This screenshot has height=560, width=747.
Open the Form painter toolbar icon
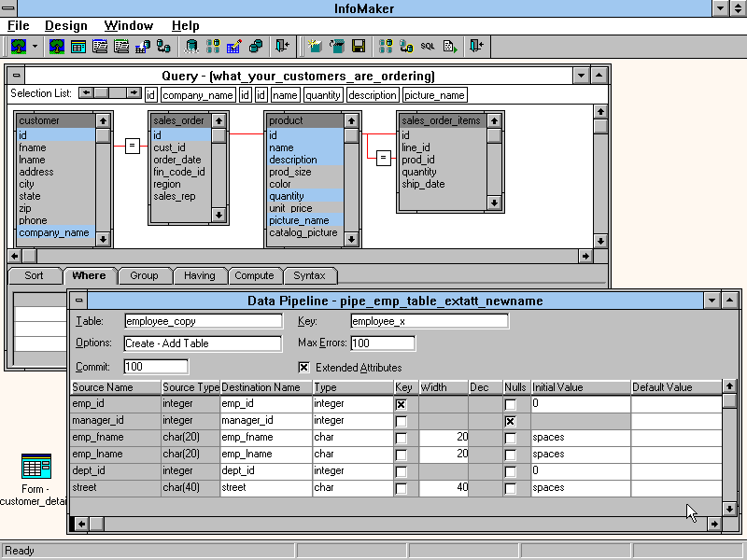(x=78, y=46)
